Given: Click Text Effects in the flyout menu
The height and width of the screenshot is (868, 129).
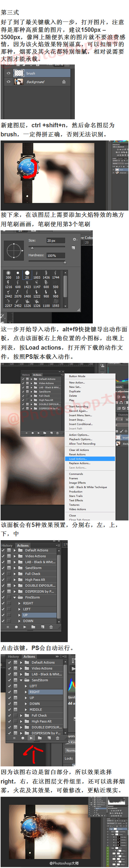Looking at the screenshot, I should tap(76, 500).
